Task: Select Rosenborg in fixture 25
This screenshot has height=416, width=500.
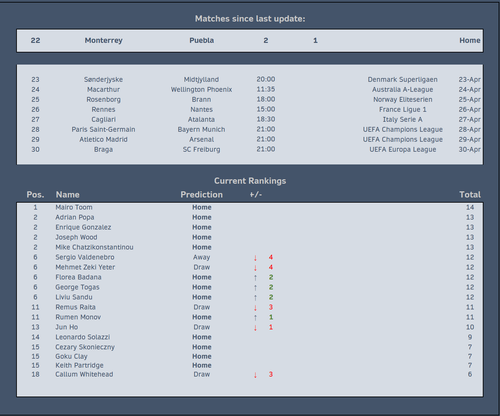Action: [x=103, y=99]
